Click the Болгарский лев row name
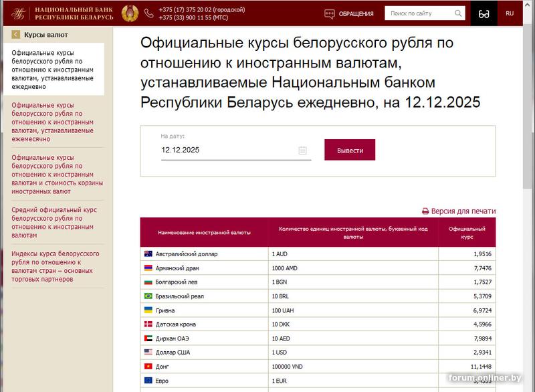 coord(177,282)
